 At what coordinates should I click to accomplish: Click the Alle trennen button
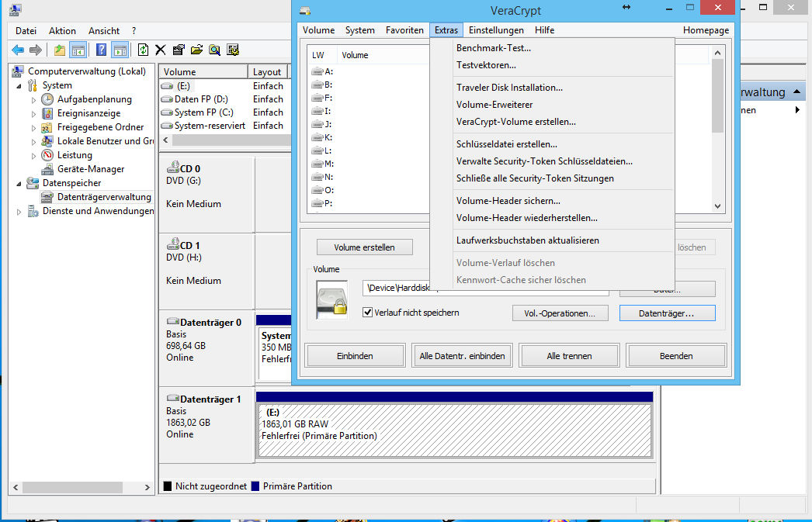[569, 356]
